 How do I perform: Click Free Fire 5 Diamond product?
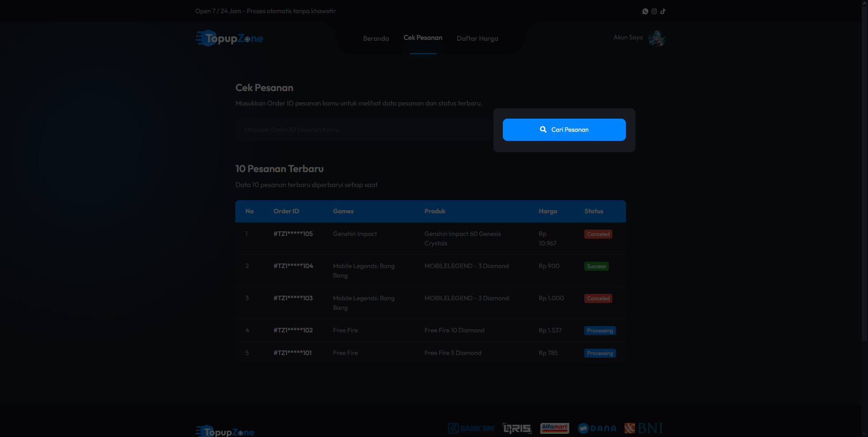(453, 353)
